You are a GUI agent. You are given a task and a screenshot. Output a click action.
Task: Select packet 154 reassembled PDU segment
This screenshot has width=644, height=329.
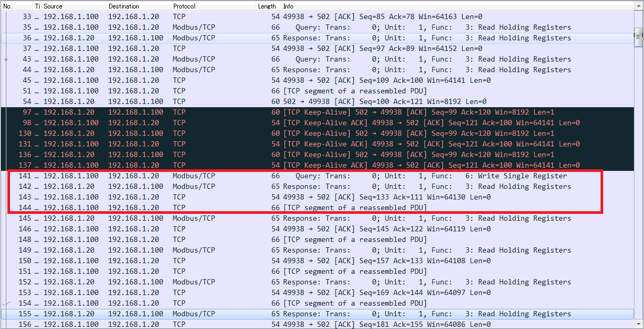tap(317, 303)
